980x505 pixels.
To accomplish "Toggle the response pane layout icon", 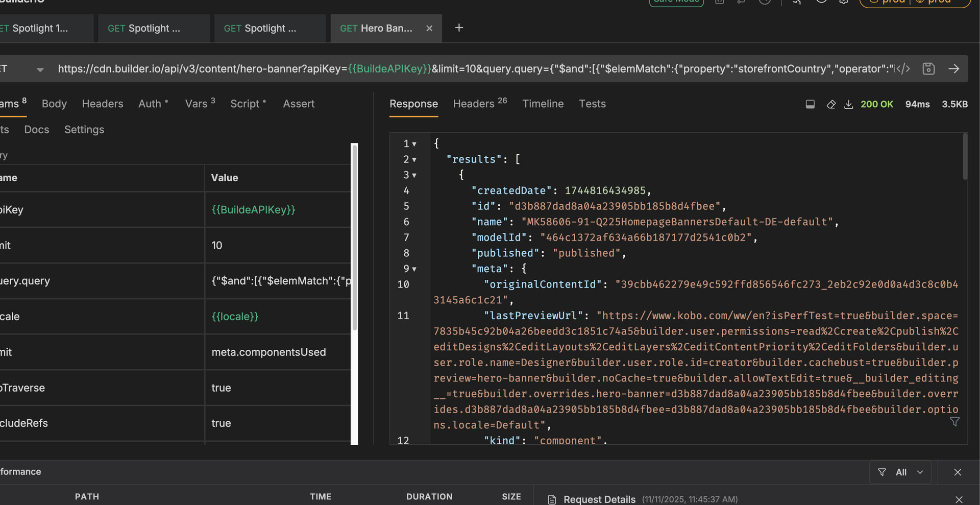I will (810, 104).
